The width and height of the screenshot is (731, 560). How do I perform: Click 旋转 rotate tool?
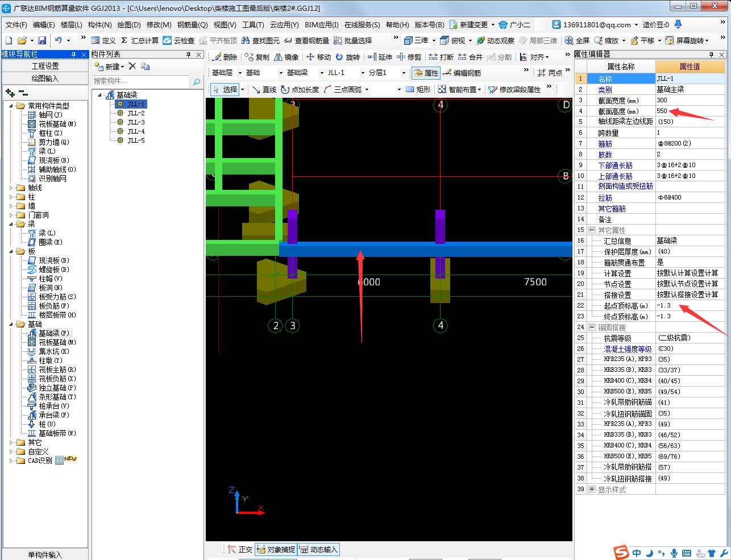(347, 57)
